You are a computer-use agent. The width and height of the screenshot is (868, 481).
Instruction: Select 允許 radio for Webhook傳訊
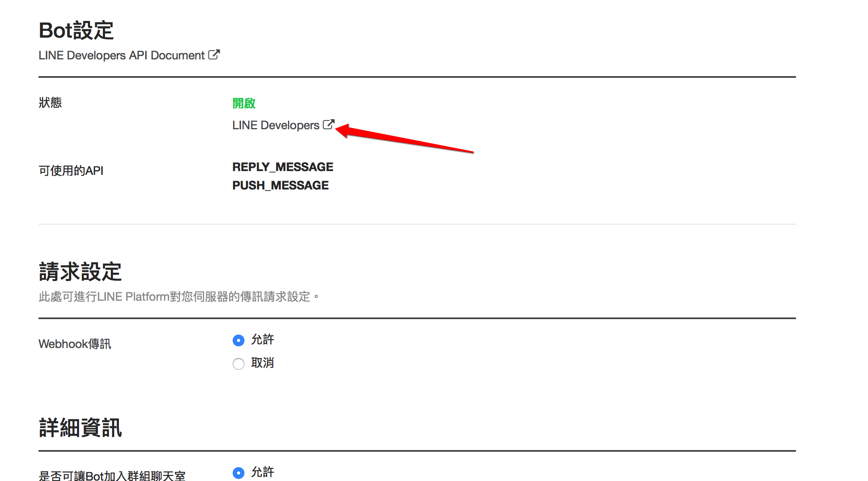[239, 340]
